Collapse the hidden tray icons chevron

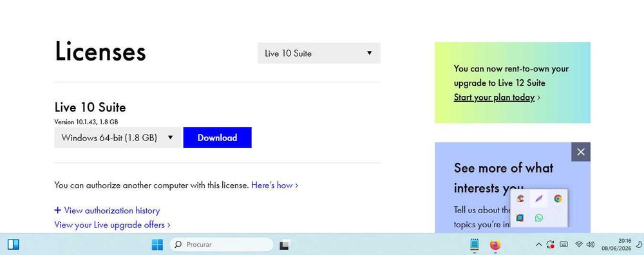click(539, 245)
